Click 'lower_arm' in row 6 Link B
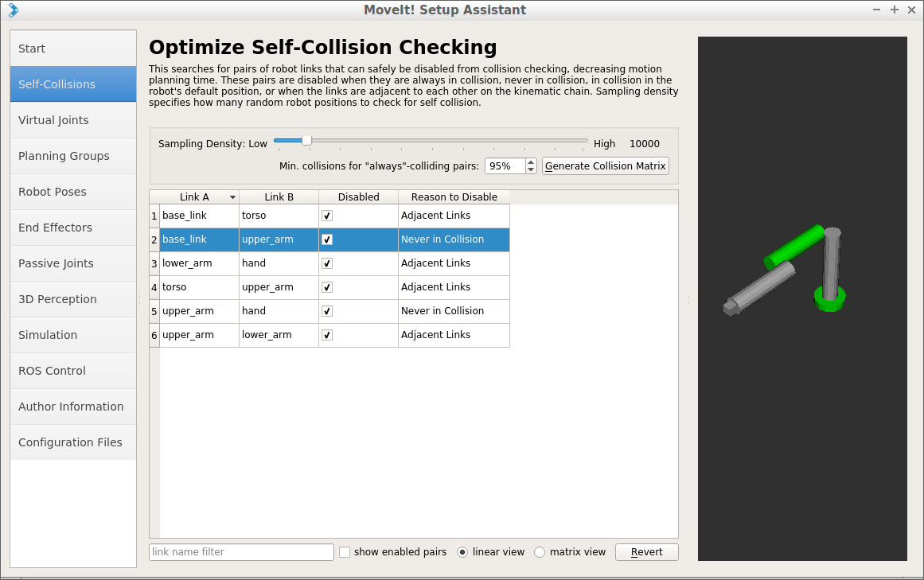Image resolution: width=924 pixels, height=580 pixels. (x=279, y=335)
